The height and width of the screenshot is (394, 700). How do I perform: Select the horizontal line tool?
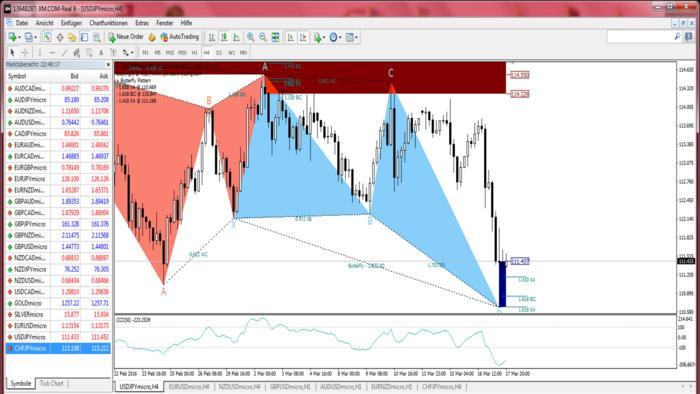52,53
